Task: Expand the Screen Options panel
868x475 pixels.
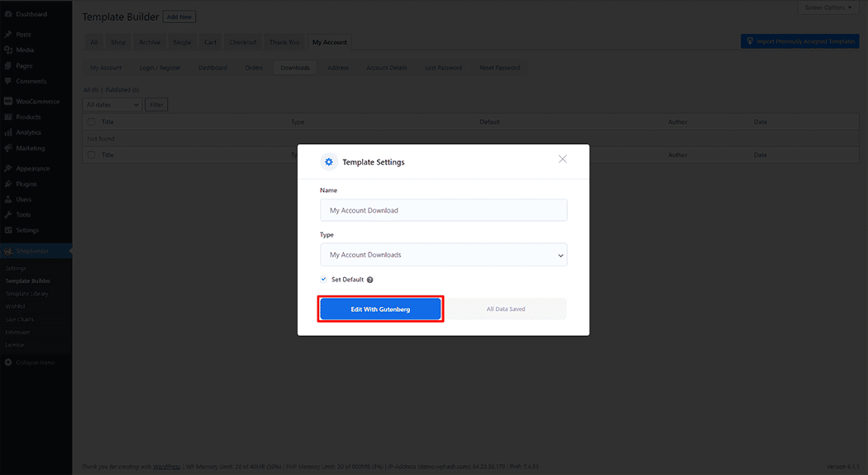Action: (829, 7)
